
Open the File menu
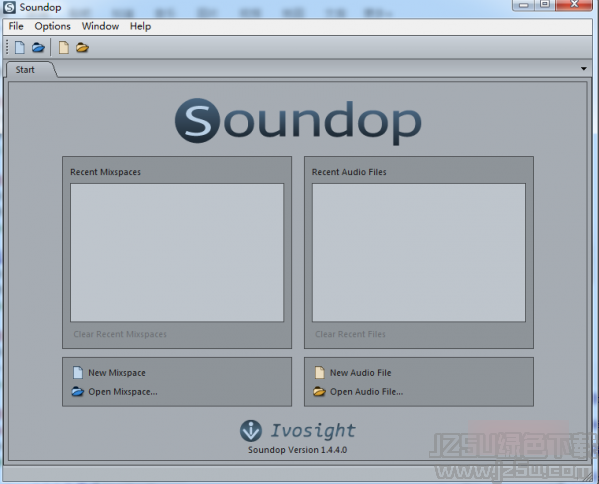(16, 26)
